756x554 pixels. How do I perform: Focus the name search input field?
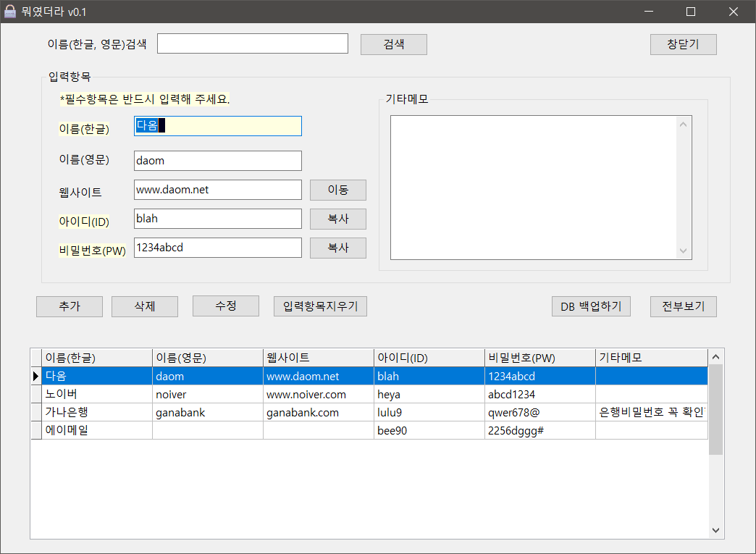pos(253,43)
